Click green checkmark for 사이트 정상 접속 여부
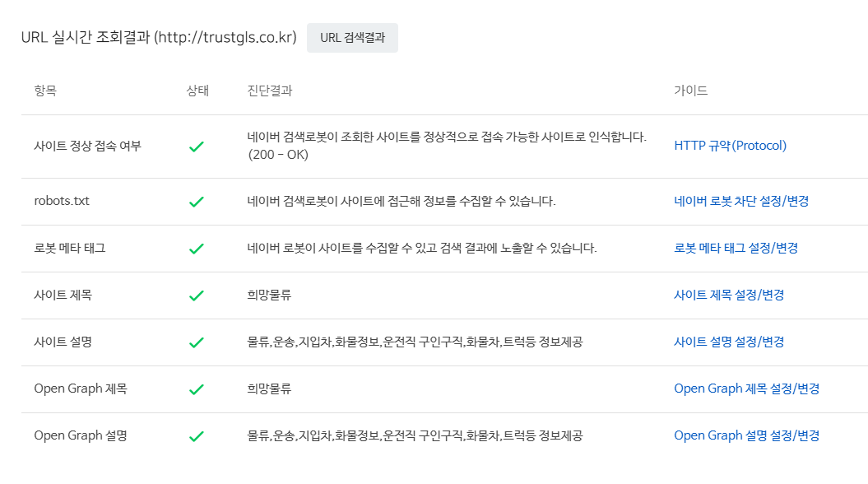 (197, 147)
